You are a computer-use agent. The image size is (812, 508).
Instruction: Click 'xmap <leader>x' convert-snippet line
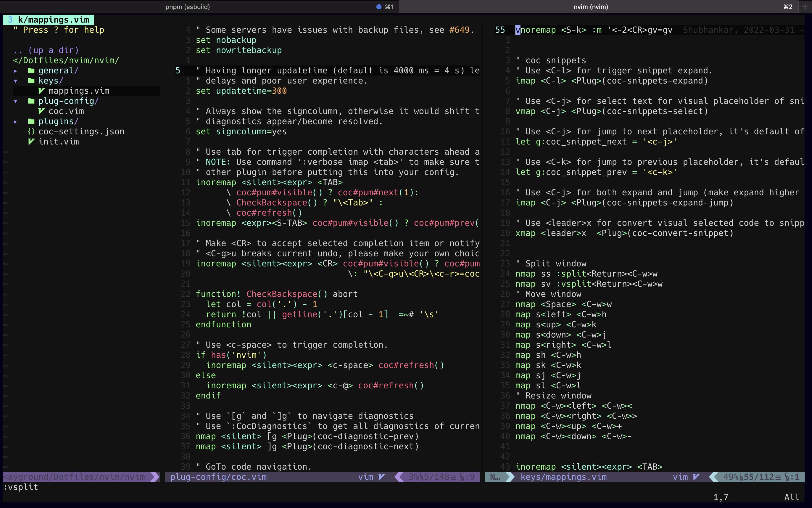pos(625,233)
